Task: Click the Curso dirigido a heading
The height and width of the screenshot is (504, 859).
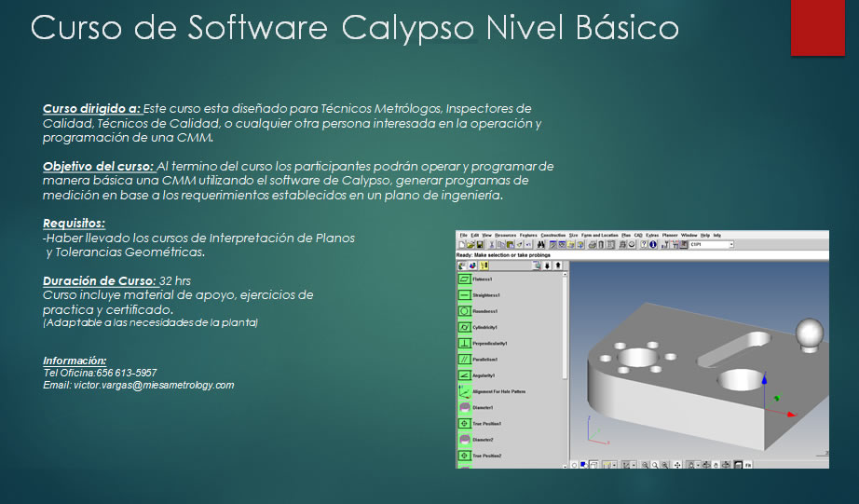Action: point(91,108)
